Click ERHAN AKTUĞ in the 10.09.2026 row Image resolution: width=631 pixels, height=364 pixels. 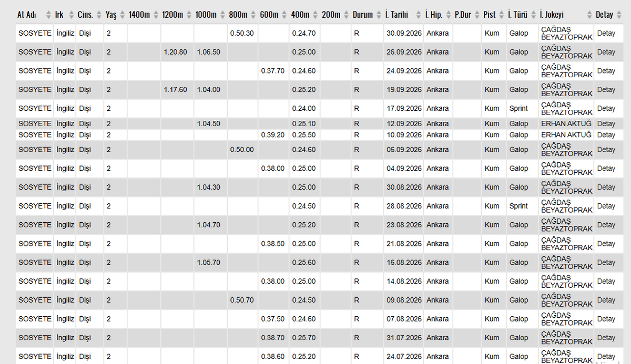566,135
